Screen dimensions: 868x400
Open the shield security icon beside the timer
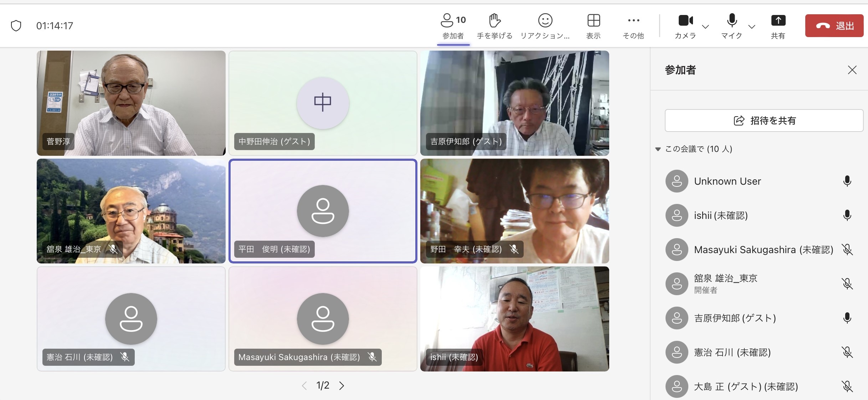point(16,26)
